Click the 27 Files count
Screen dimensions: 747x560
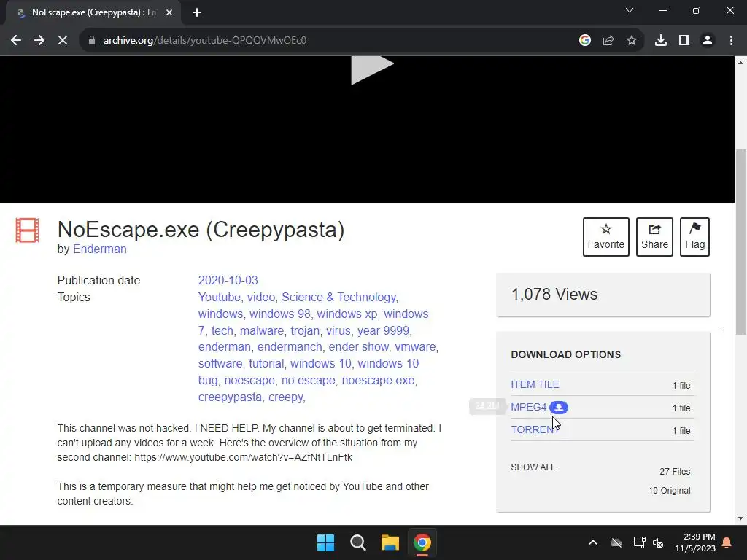(675, 472)
